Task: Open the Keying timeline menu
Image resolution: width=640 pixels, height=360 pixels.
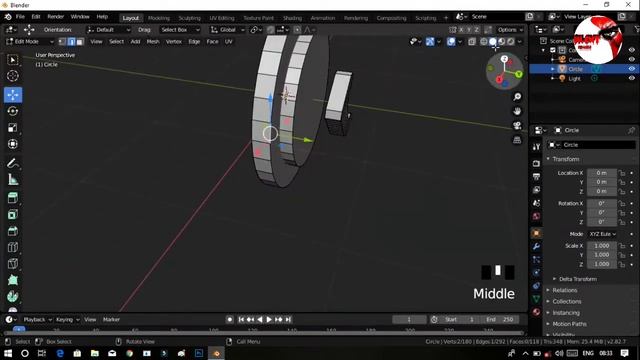Action: coord(67,320)
